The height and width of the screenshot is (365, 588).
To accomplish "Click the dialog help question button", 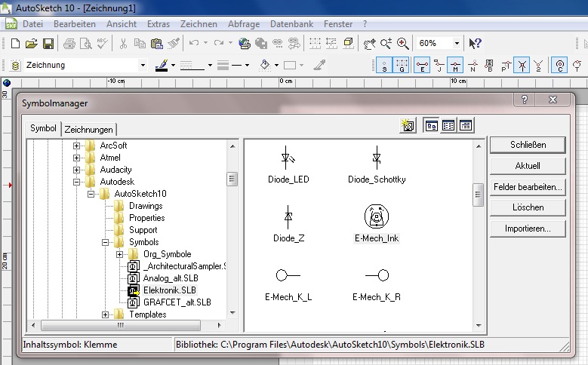I will [x=525, y=100].
